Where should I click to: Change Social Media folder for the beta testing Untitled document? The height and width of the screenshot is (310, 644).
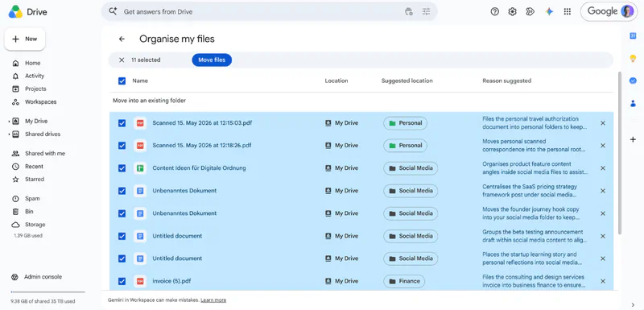411,236
